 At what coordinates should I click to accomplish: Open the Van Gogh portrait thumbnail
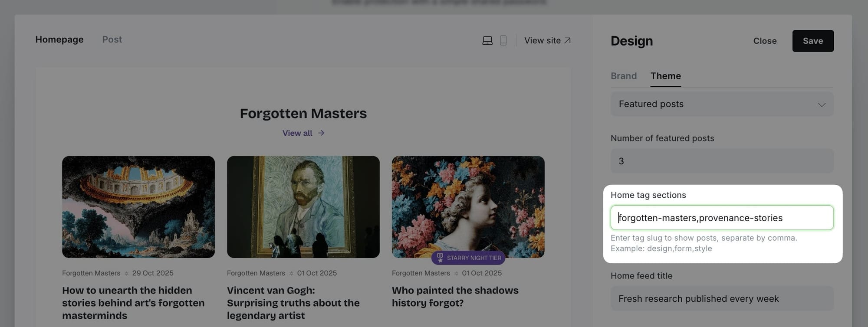pyautogui.click(x=303, y=207)
